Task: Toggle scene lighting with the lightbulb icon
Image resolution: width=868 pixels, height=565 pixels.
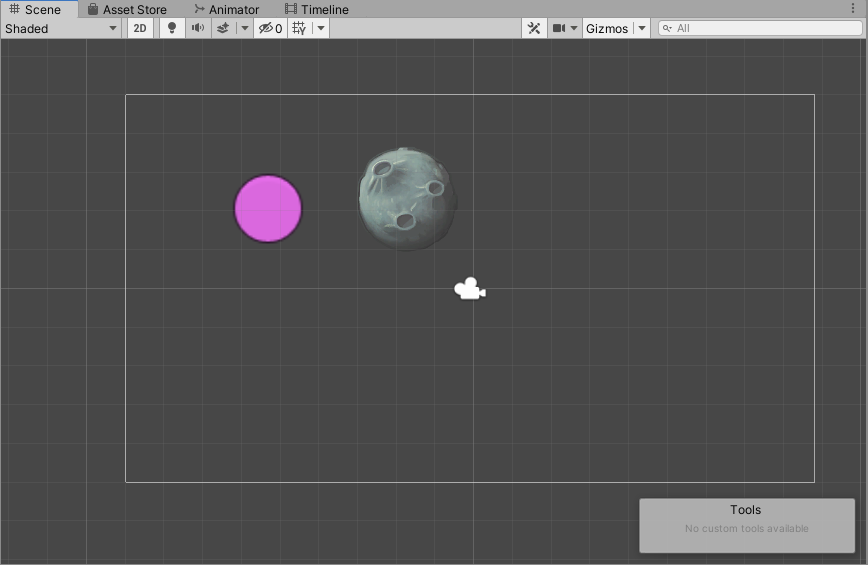Action: pyautogui.click(x=172, y=28)
